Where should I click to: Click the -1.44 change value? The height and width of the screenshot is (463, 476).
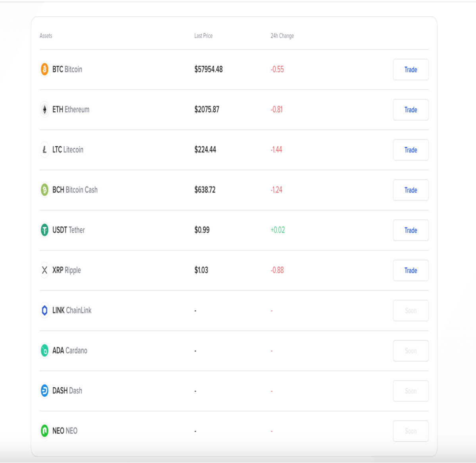pos(276,150)
